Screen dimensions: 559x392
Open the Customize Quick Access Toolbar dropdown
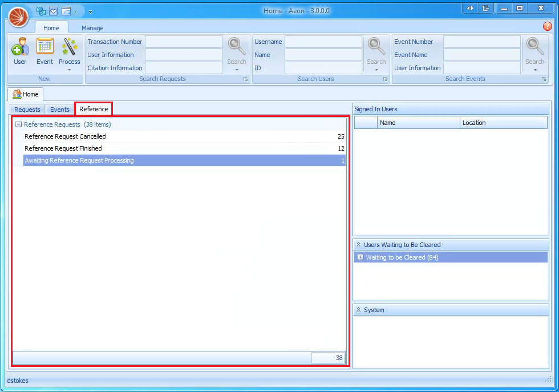click(90, 11)
